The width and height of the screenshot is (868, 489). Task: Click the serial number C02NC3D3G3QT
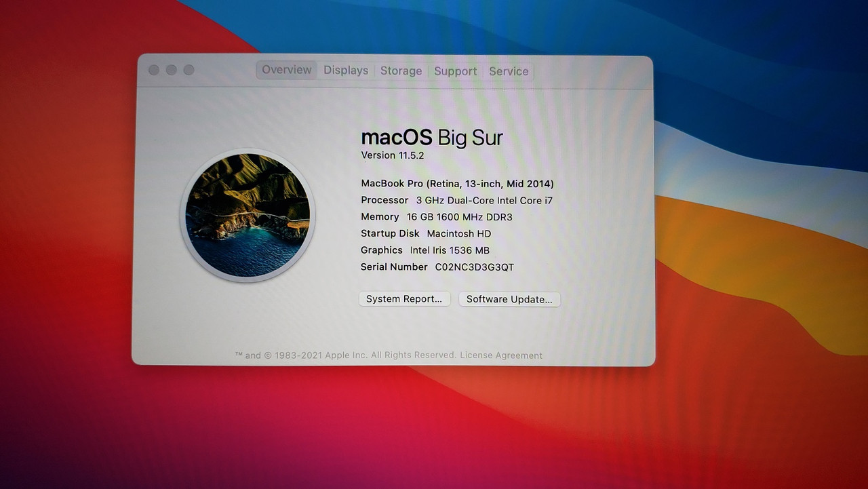click(475, 267)
